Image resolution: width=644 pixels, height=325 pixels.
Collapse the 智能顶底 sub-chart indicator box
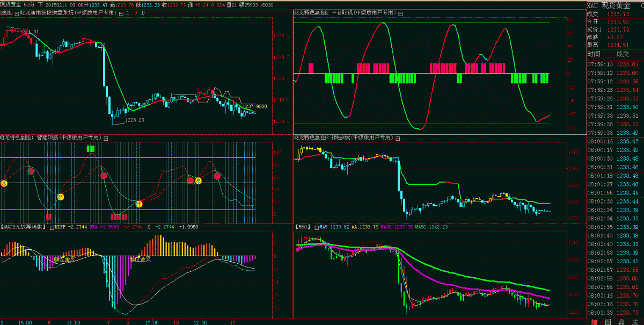coord(105,138)
